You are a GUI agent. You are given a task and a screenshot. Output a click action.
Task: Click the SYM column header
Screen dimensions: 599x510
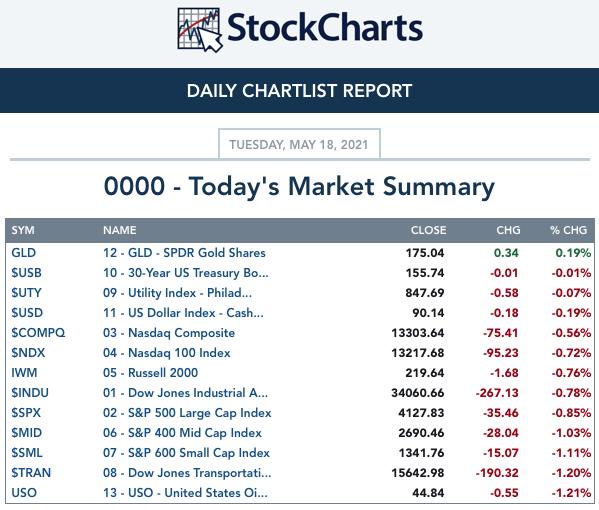coord(23,230)
